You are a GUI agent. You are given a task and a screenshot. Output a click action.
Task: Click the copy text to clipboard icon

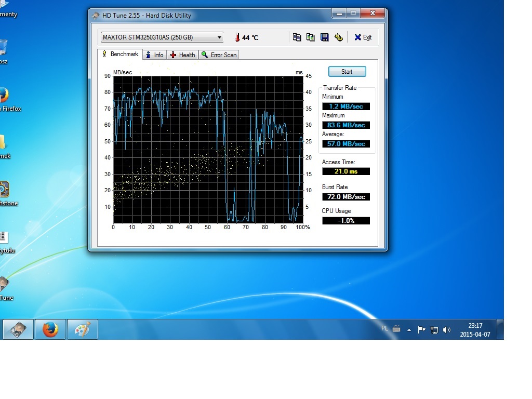(x=297, y=37)
